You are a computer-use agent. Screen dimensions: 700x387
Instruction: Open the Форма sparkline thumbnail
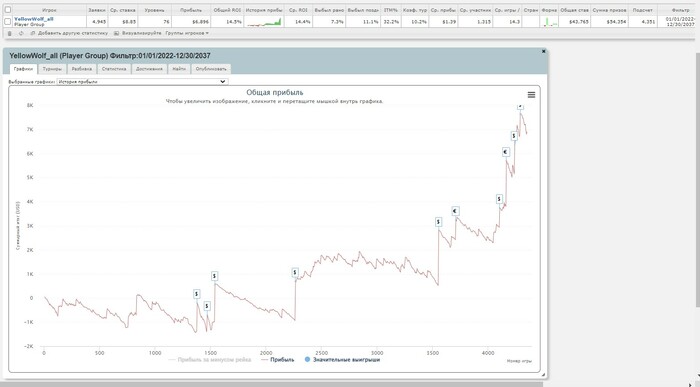(550, 21)
